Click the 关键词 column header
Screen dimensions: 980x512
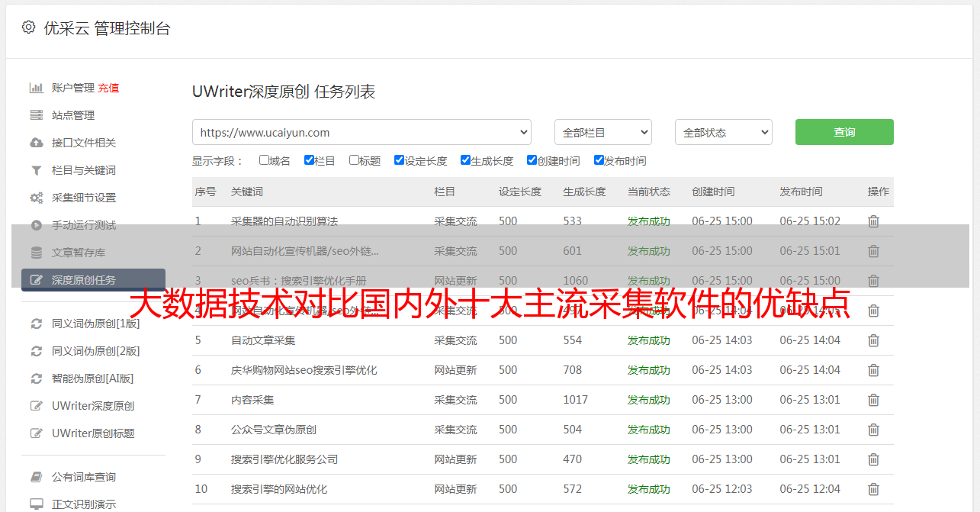pyautogui.click(x=247, y=192)
